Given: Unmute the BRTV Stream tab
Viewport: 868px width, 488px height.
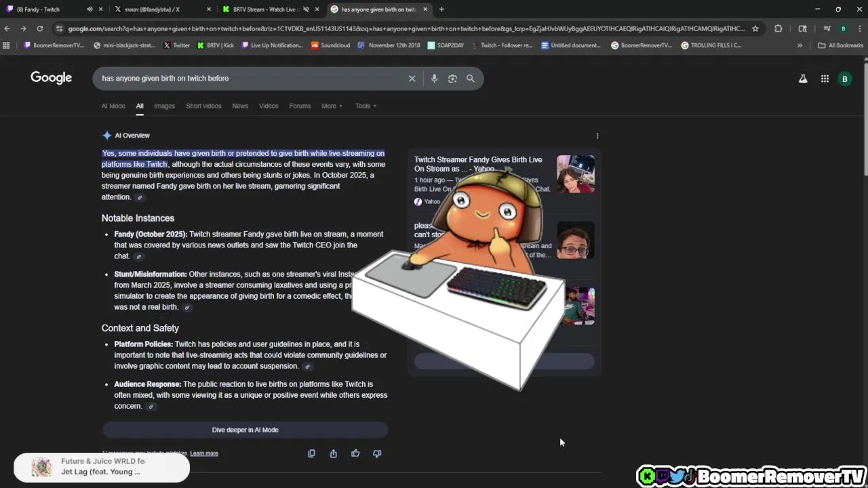Looking at the screenshot, I should pos(306,9).
